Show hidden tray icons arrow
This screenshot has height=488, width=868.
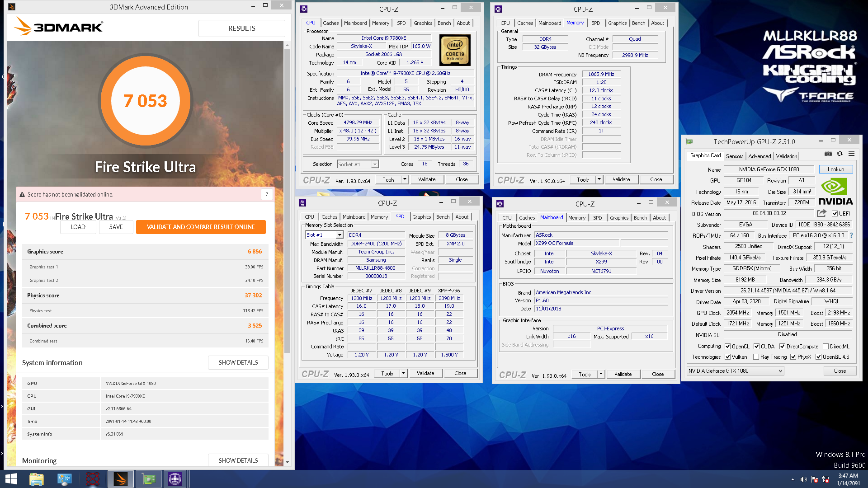[792, 479]
